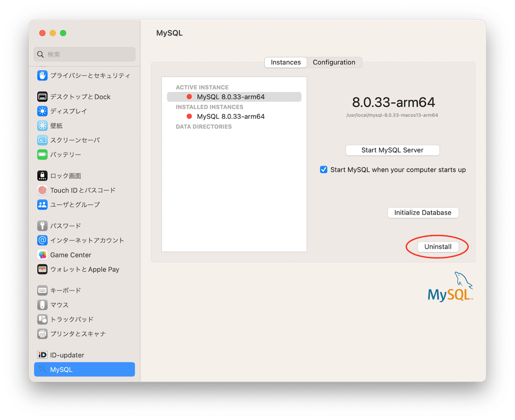Select installed instance MySQL 8.0.33-arm64 row
515x420 pixels.
[234, 116]
